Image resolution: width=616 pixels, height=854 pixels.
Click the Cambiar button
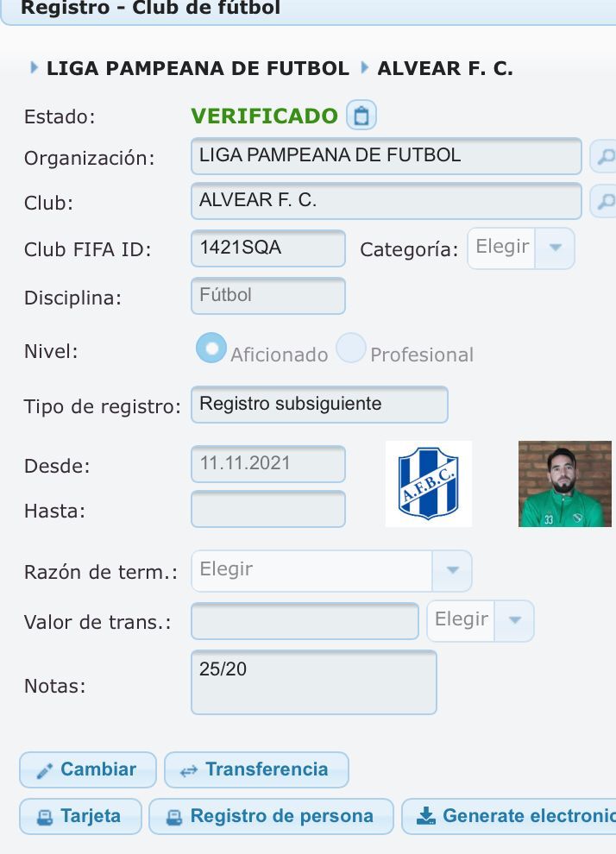88,769
